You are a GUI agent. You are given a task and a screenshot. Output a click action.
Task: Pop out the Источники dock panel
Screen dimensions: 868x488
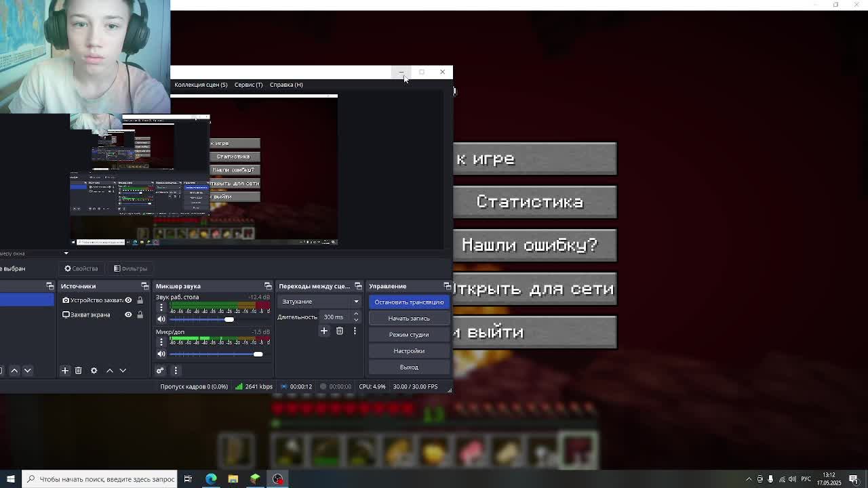click(144, 286)
